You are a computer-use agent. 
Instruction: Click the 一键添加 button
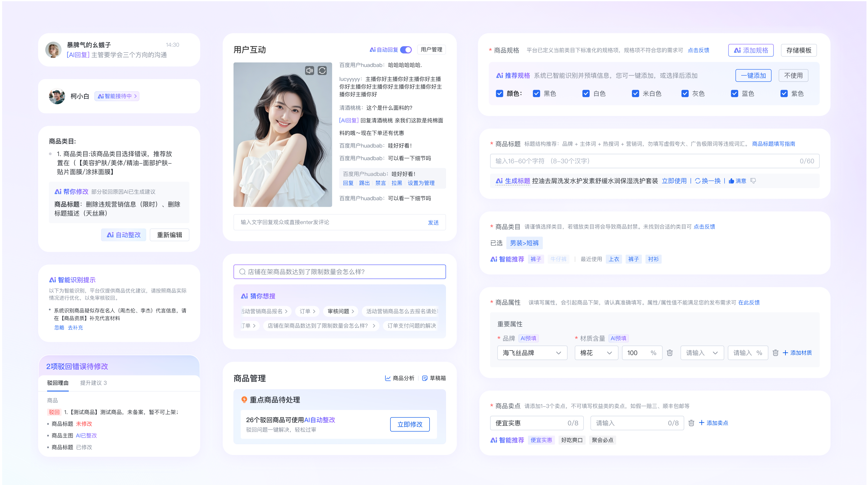pyautogui.click(x=753, y=76)
